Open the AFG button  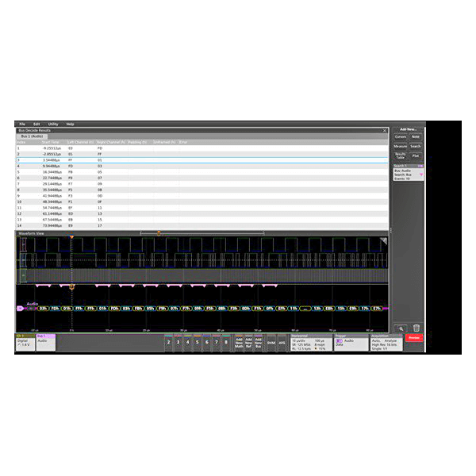[x=282, y=343]
